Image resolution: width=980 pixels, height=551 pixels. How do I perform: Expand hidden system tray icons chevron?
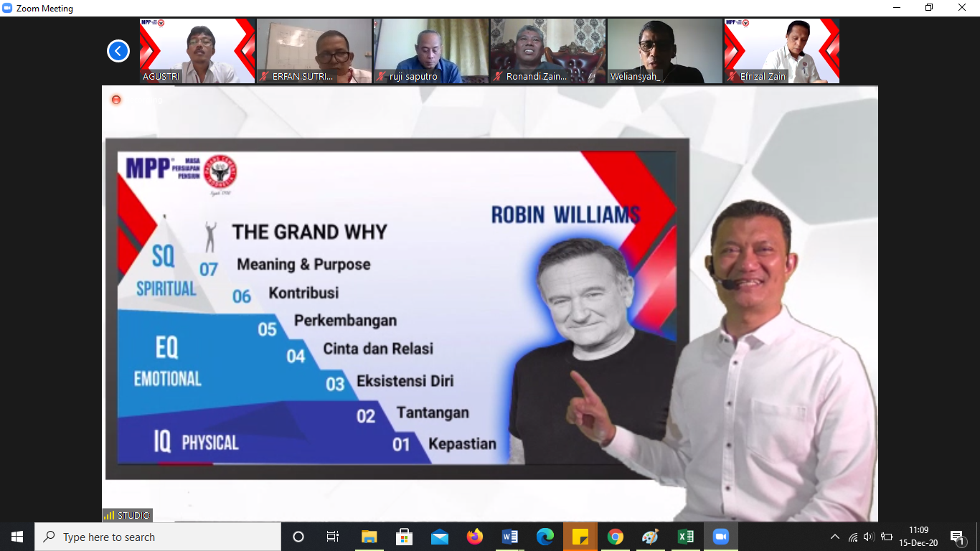pos(834,537)
